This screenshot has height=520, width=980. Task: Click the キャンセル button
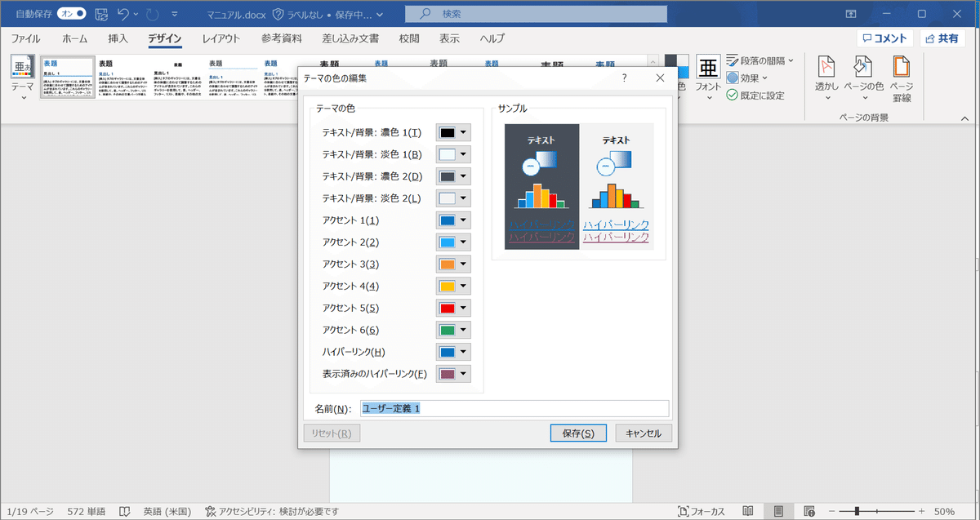point(644,433)
